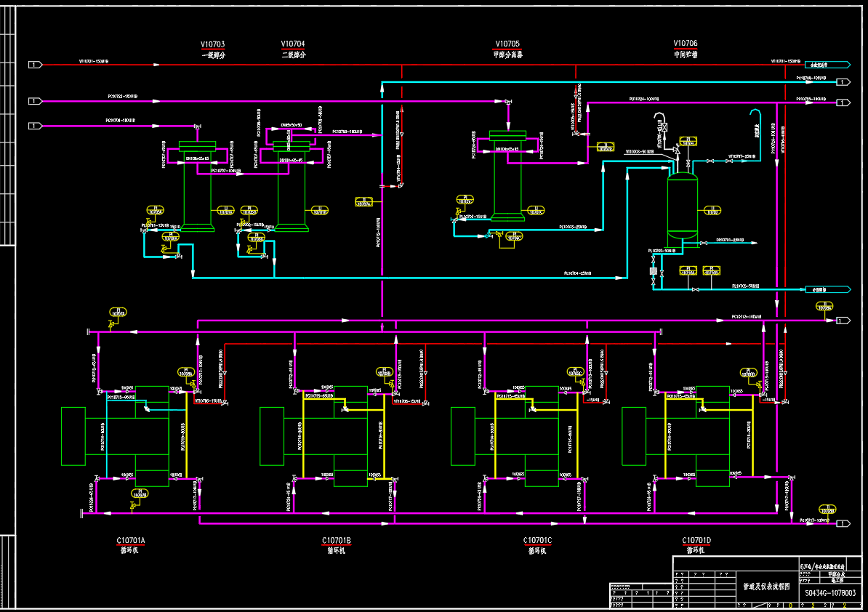This screenshot has height=612, width=868.
Task: Click the yellow instrument bubble right of V10706
Action: pyautogui.click(x=712, y=211)
